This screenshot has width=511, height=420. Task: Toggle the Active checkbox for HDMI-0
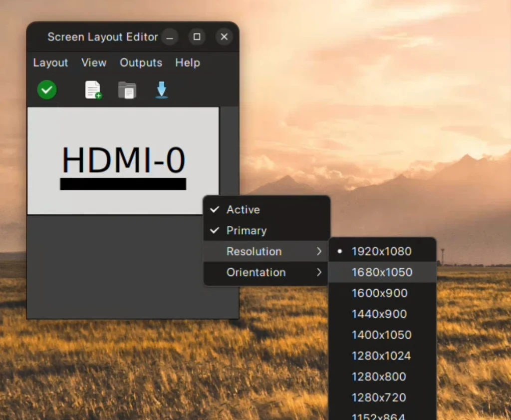[243, 209]
